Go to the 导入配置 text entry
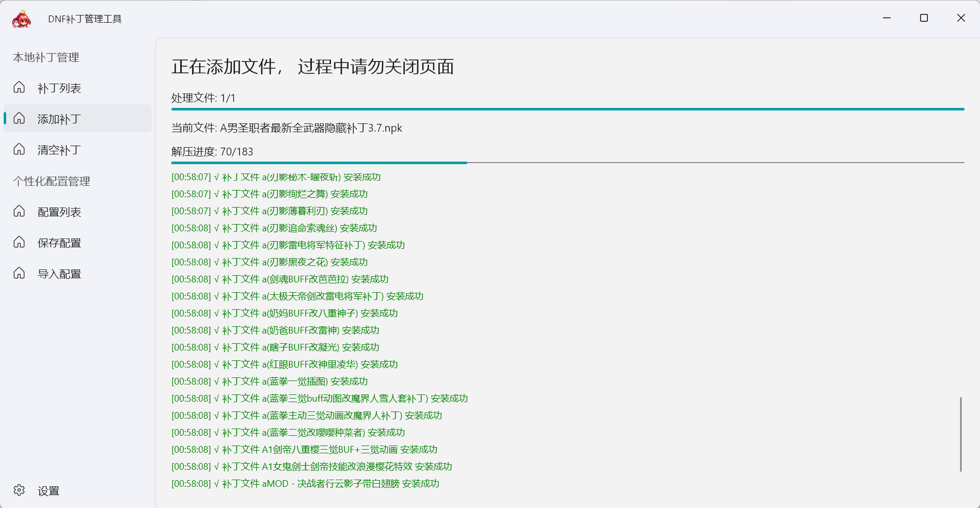 pos(59,274)
